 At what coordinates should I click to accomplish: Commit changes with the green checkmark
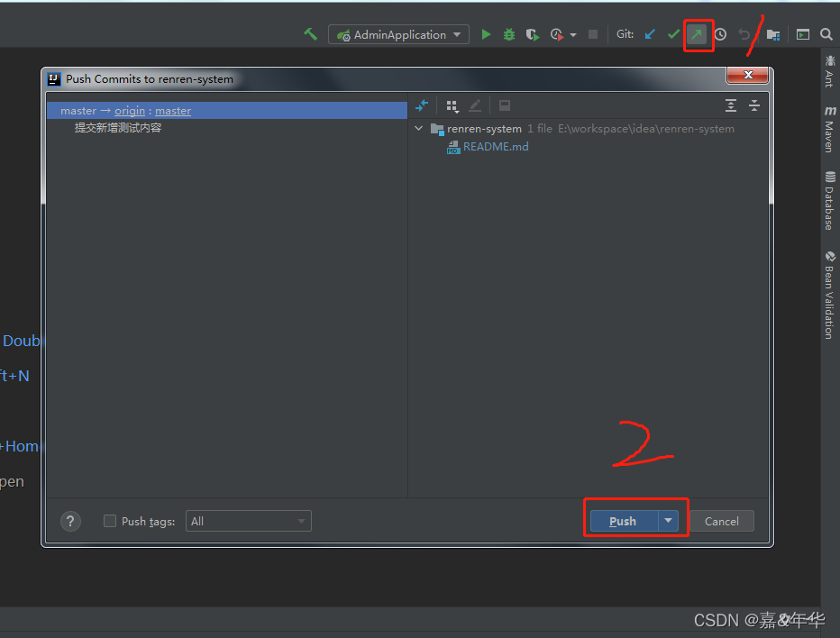coord(674,35)
